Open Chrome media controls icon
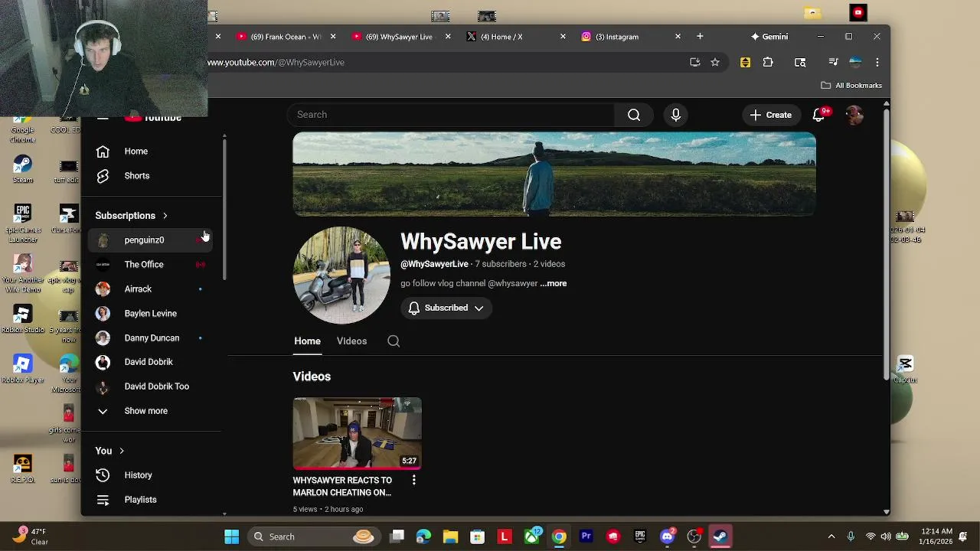 (x=833, y=62)
